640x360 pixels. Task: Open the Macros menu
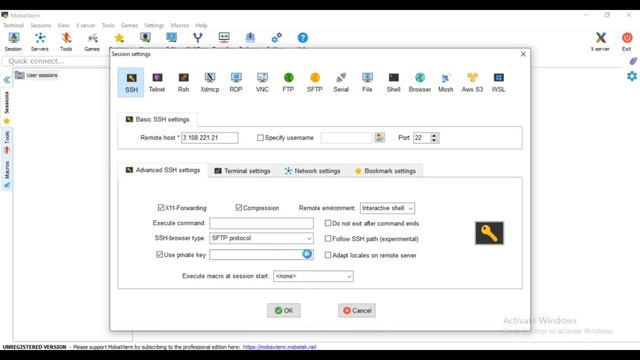[180, 25]
